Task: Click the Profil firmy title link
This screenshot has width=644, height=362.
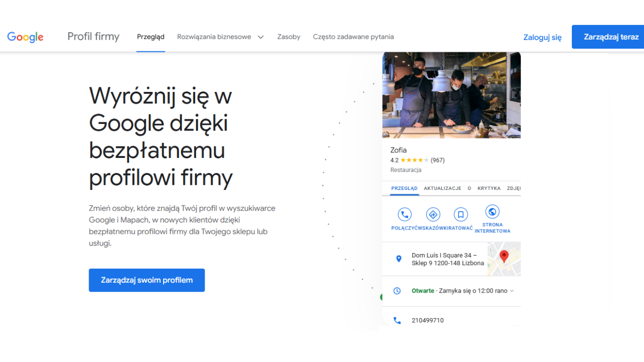Action: pyautogui.click(x=93, y=37)
